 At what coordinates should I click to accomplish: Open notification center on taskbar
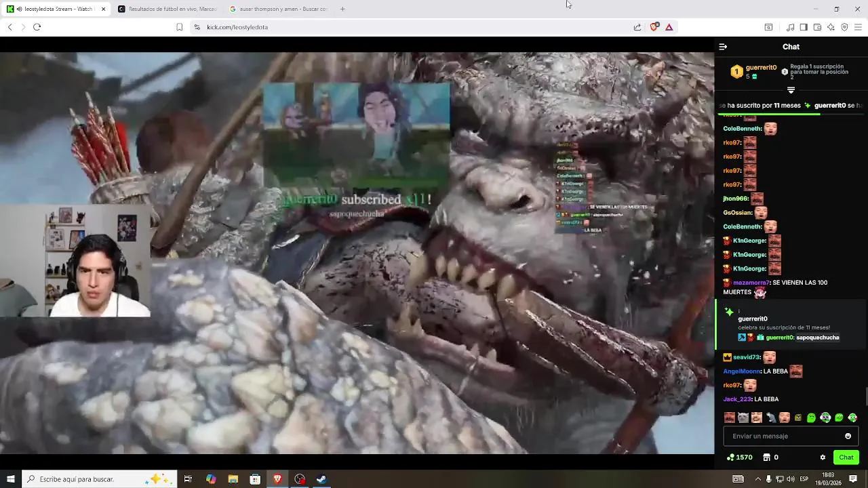pyautogui.click(x=853, y=479)
